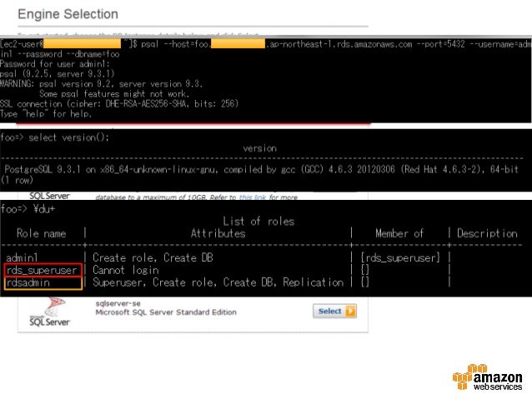The image size is (532, 399).
Task: Click the 'List of roles' title
Action: tap(258, 221)
